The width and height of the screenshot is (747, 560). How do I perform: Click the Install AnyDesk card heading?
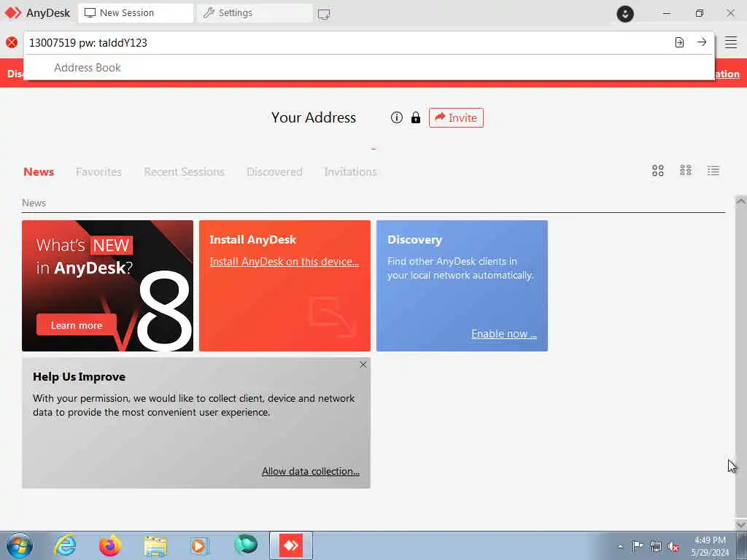tap(253, 240)
